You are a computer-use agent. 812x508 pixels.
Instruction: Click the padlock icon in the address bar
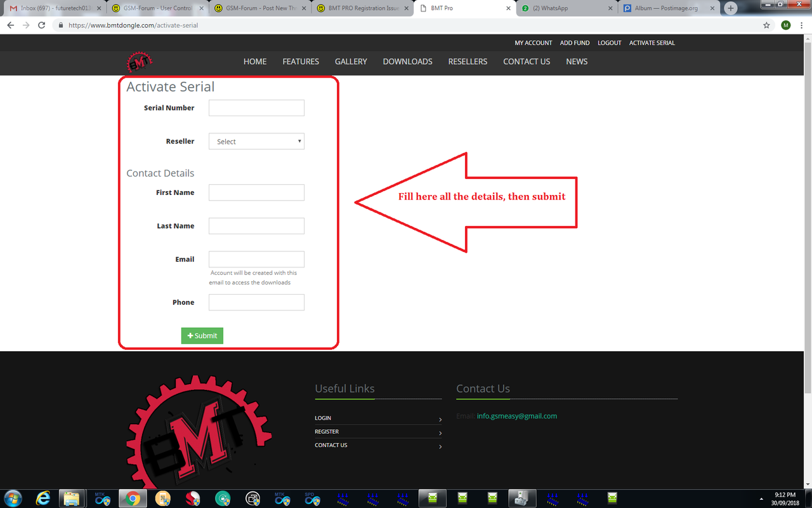click(x=61, y=25)
